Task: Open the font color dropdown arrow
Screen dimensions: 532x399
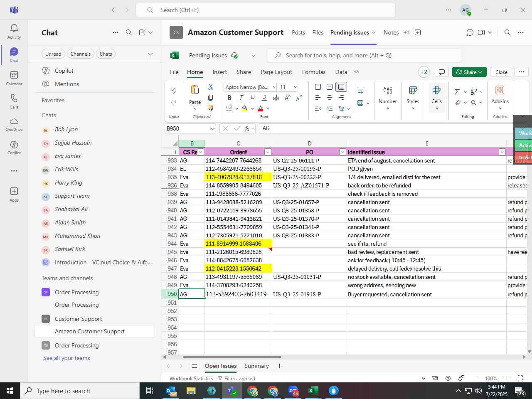Action: point(268,109)
